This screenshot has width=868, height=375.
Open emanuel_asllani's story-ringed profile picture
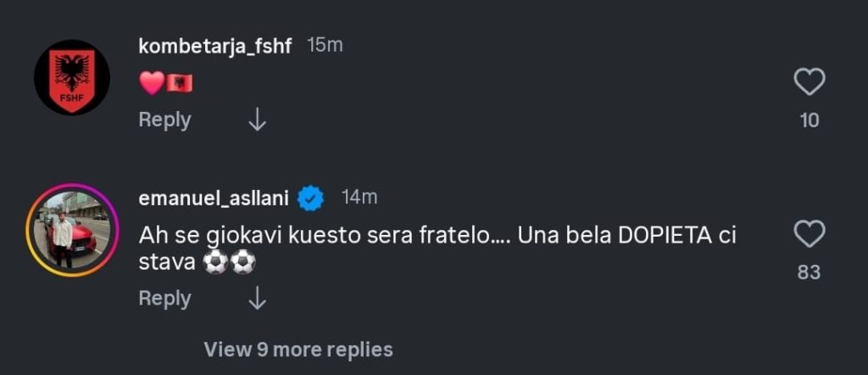coord(72,231)
